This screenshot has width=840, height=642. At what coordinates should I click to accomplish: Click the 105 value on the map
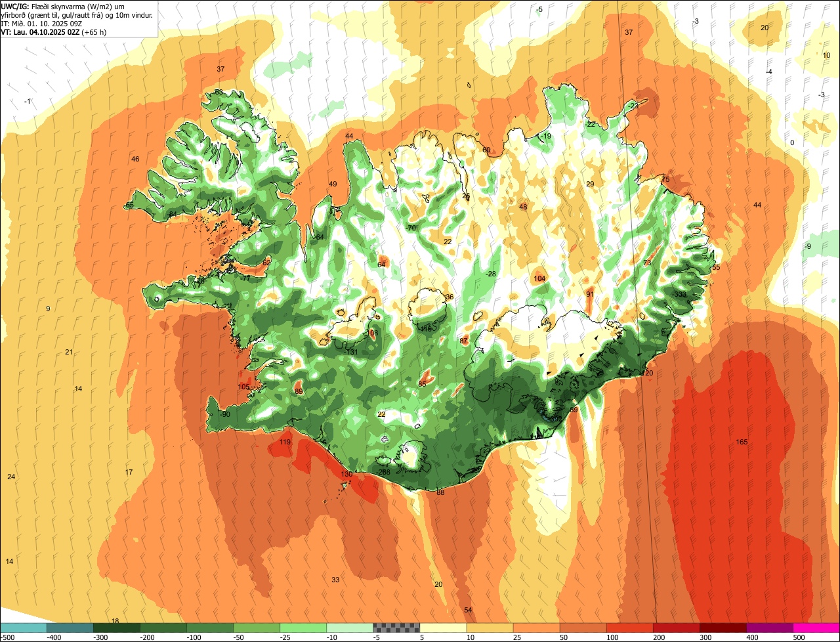point(244,387)
